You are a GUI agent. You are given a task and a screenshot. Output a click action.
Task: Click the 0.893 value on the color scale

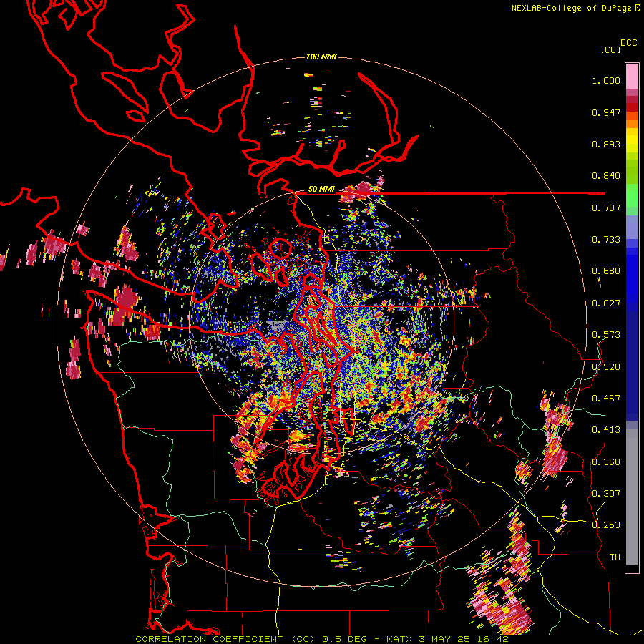click(606, 144)
